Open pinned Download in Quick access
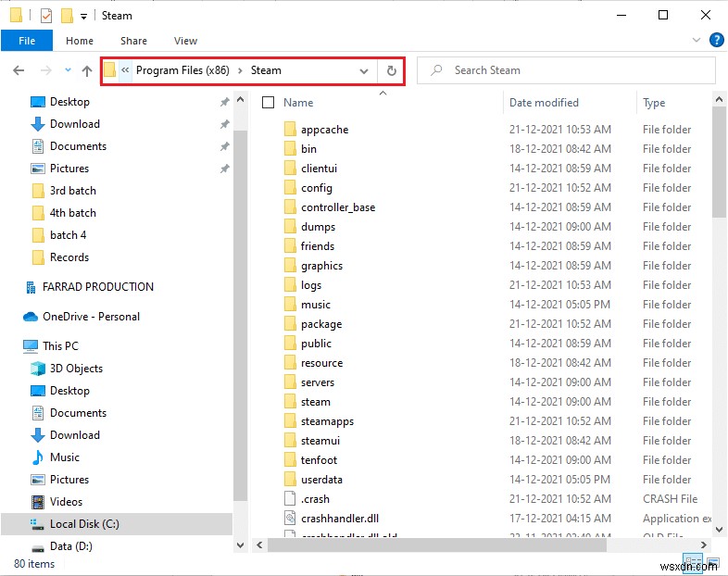This screenshot has width=728, height=576. coord(75,124)
